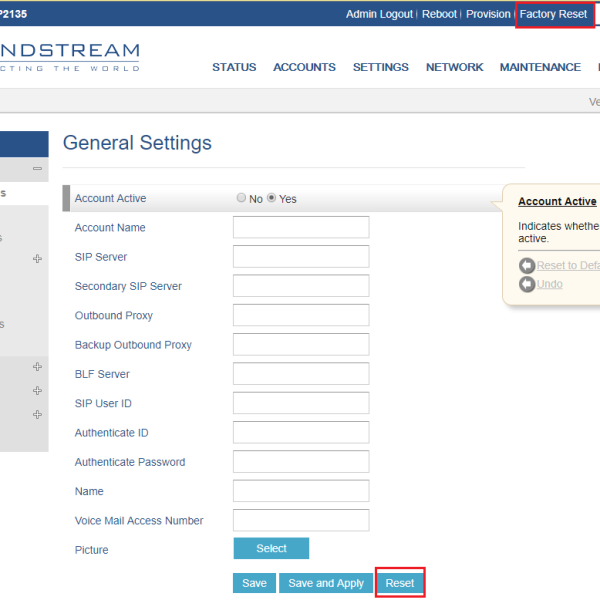Click Select to choose a picture

point(271,549)
